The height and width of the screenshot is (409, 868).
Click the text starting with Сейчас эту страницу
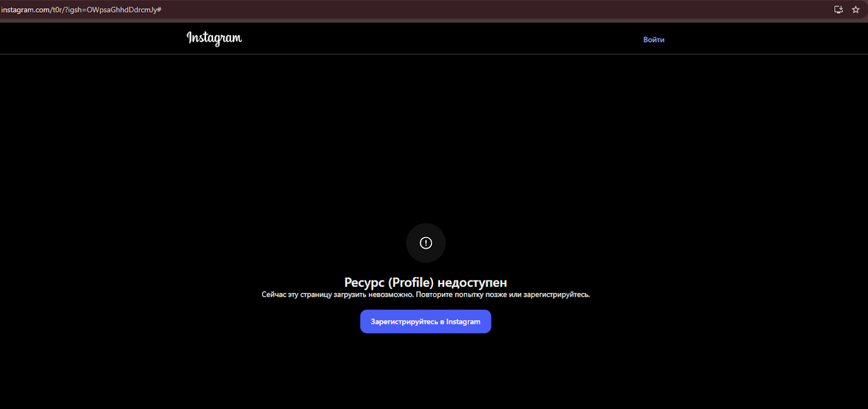click(x=426, y=295)
